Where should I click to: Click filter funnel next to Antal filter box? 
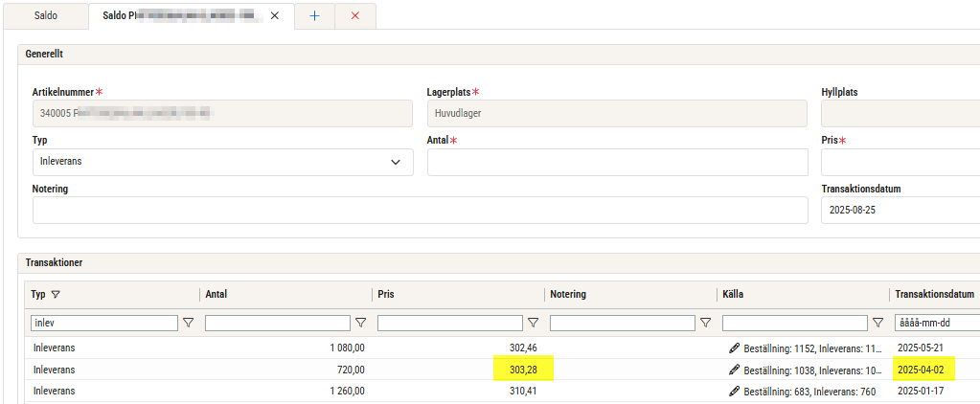point(361,324)
